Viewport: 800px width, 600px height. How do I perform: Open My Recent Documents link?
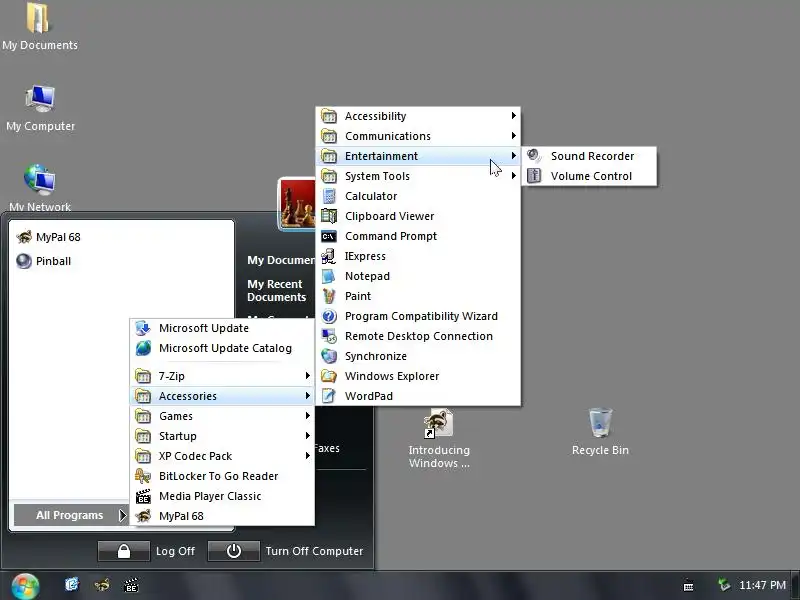pyautogui.click(x=277, y=290)
